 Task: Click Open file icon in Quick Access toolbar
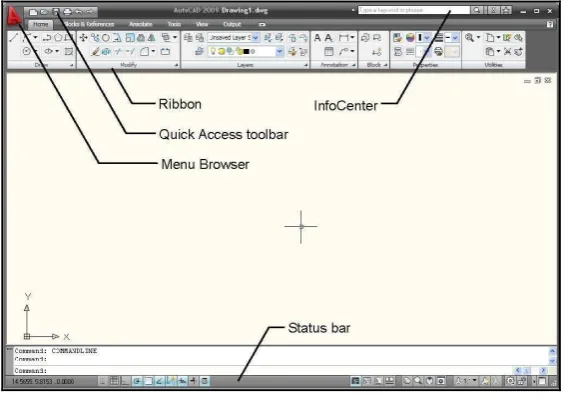click(44, 12)
